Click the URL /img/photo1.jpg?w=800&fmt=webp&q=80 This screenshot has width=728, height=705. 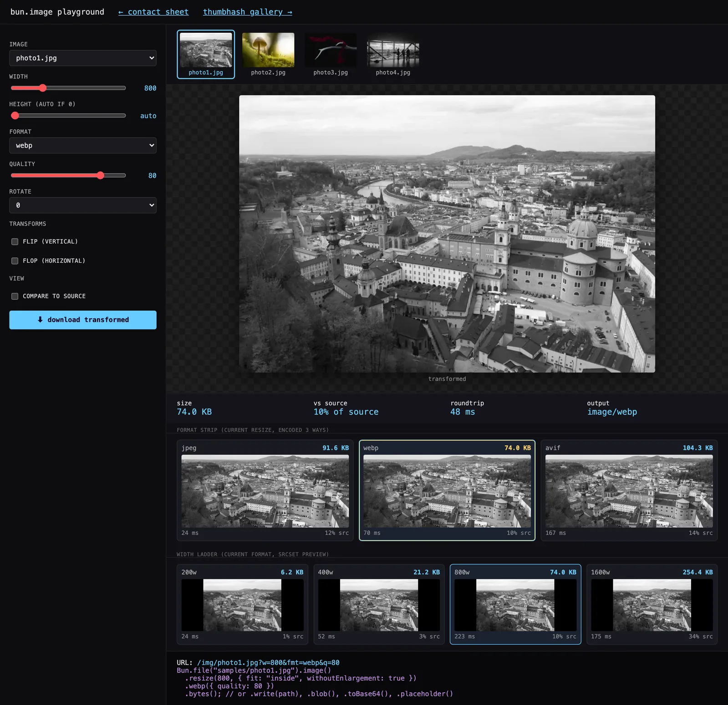pyautogui.click(x=268, y=663)
